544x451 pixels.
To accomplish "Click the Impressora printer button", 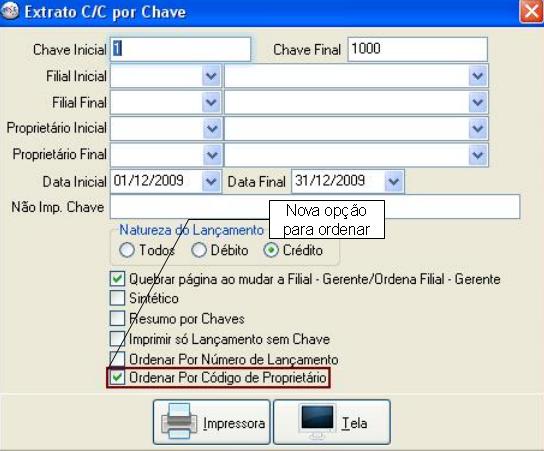I will 211,422.
